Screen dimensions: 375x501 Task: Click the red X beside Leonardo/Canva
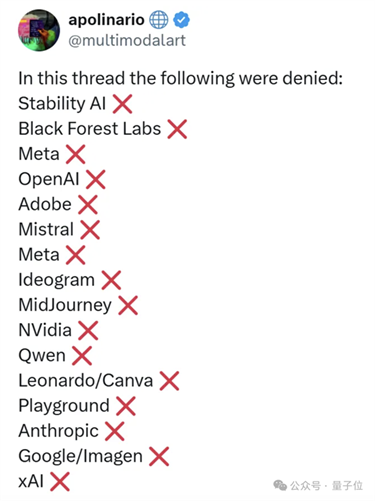(x=169, y=381)
